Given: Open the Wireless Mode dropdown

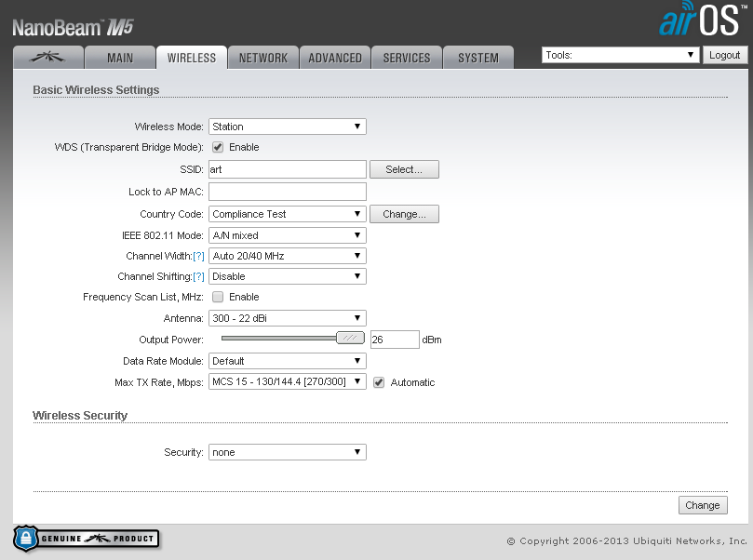Looking at the screenshot, I should (x=288, y=127).
